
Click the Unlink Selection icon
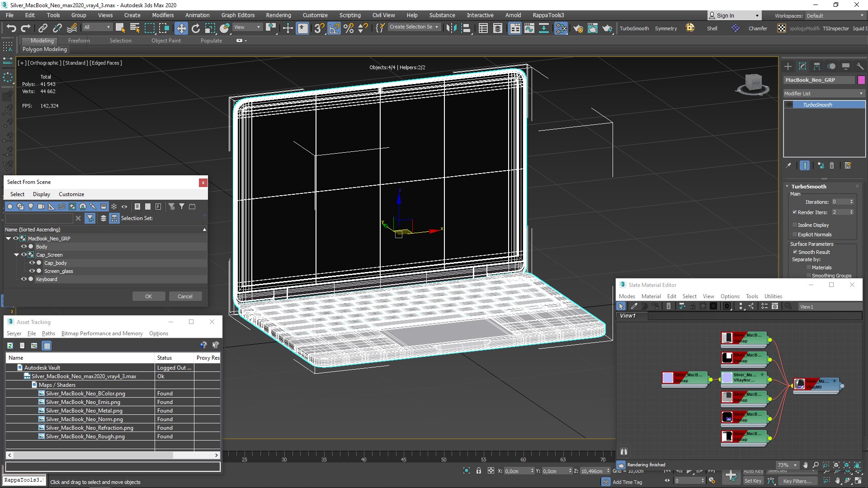[x=57, y=28]
